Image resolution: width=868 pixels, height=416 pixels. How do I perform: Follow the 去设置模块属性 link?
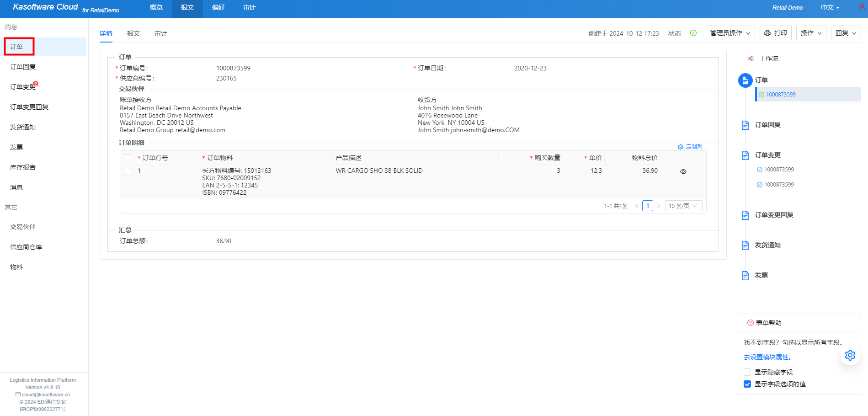coord(767,357)
